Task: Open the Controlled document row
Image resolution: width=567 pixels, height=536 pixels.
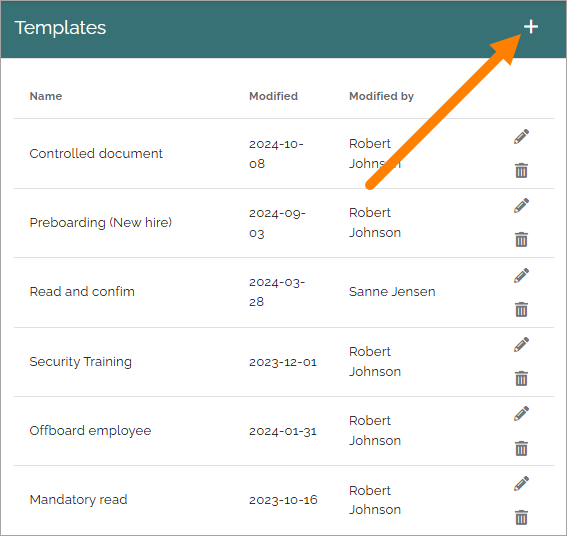Action: pyautogui.click(x=284, y=154)
